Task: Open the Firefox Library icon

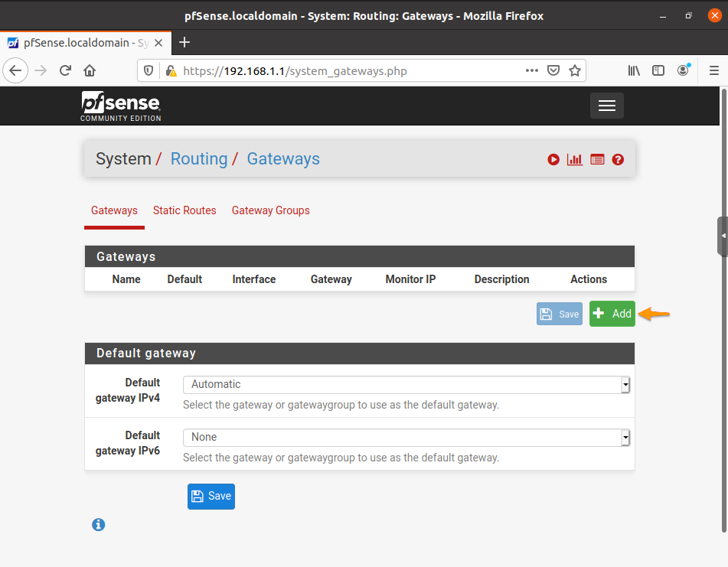Action: tap(634, 70)
